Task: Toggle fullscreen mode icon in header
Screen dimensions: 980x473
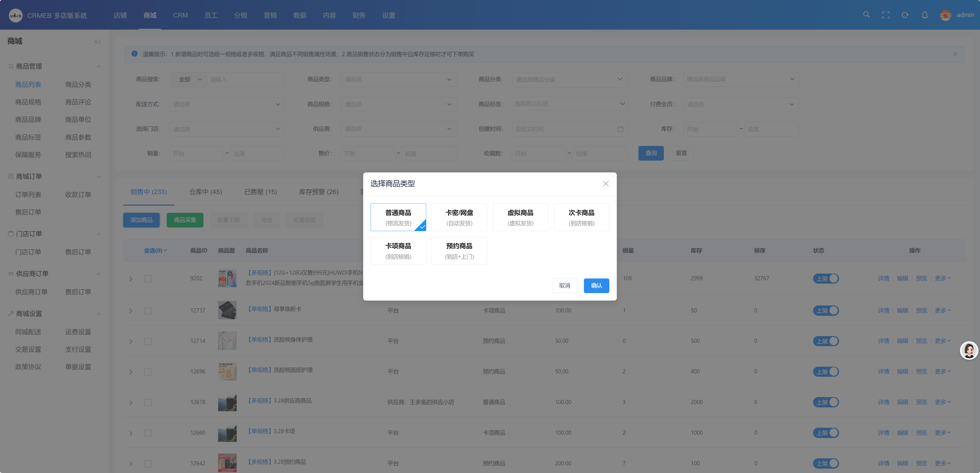Action: click(886, 15)
